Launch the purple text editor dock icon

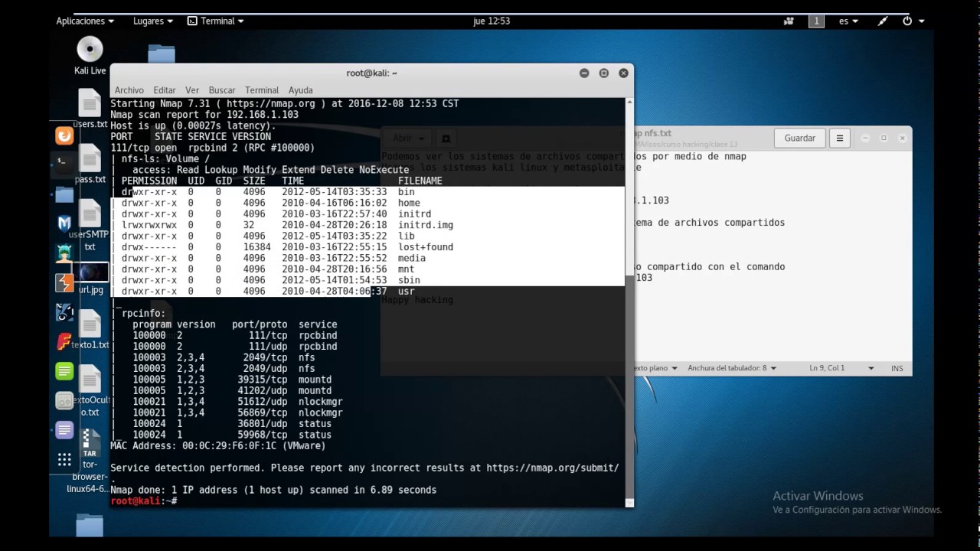point(64,430)
